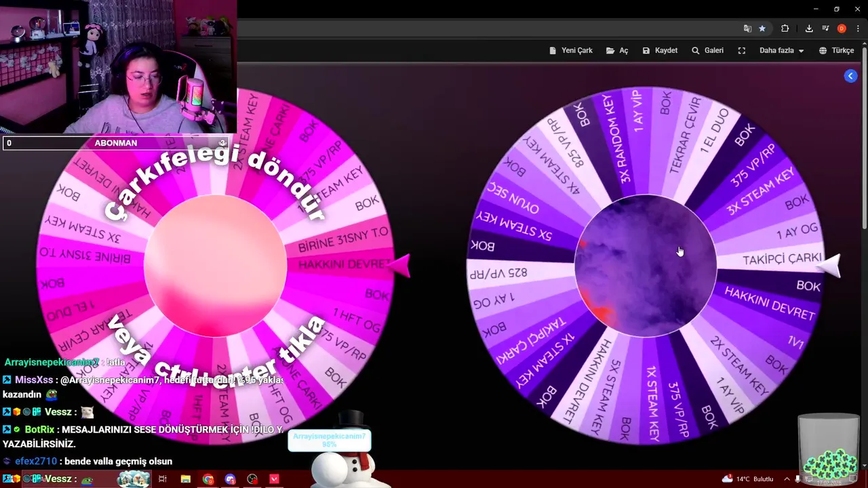
Task: Spin the purple wheel by clicking its center
Action: pos(646,266)
